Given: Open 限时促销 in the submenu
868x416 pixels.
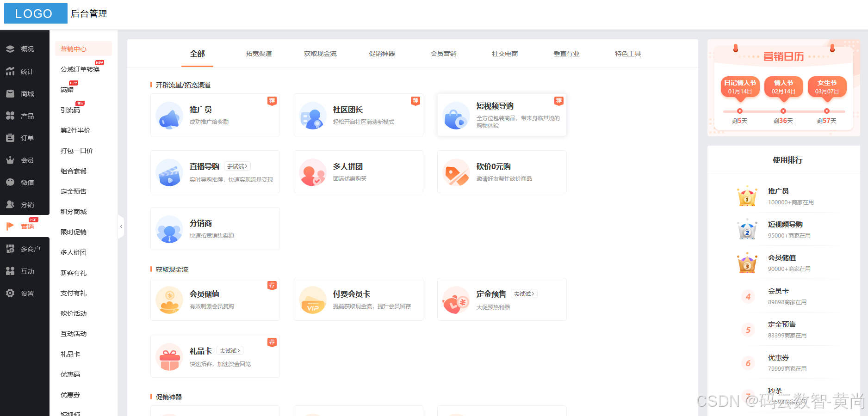Looking at the screenshot, I should tap(74, 232).
